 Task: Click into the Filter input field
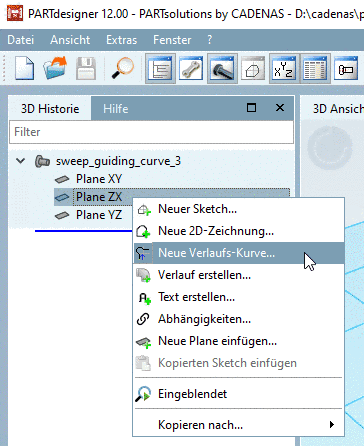point(151,132)
